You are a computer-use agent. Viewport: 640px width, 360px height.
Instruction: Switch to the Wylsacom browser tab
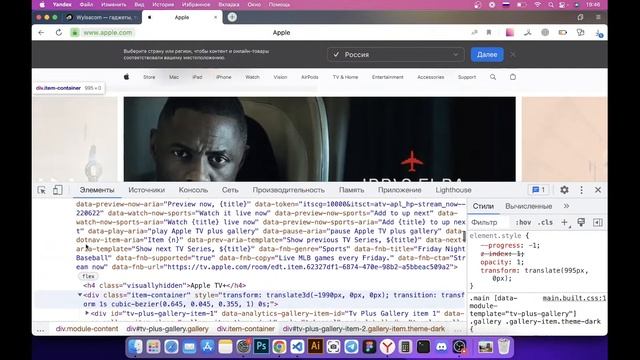pyautogui.click(x=102, y=18)
